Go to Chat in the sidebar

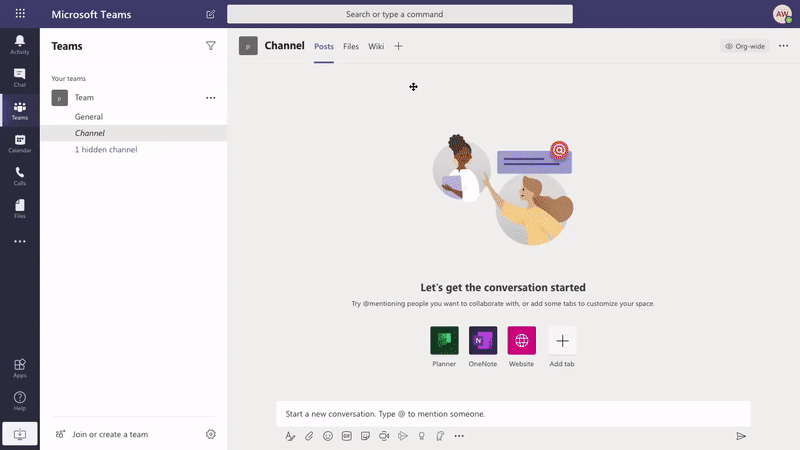tap(20, 78)
